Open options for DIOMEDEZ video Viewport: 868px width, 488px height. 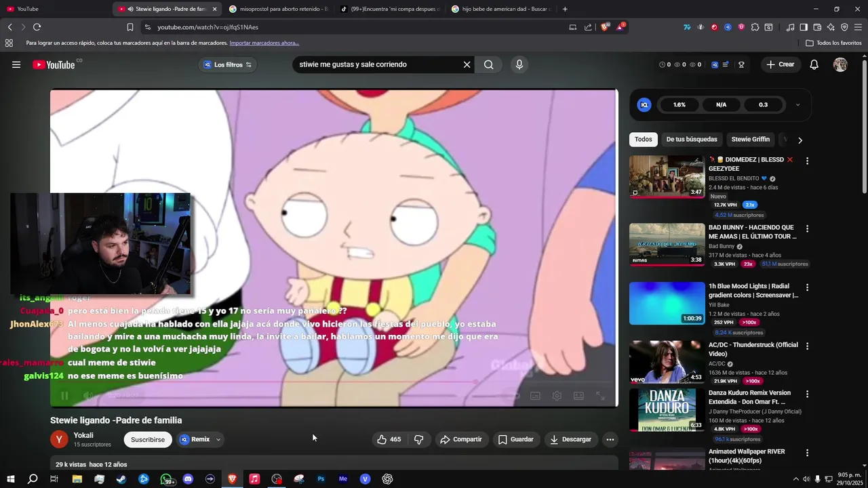807,161
